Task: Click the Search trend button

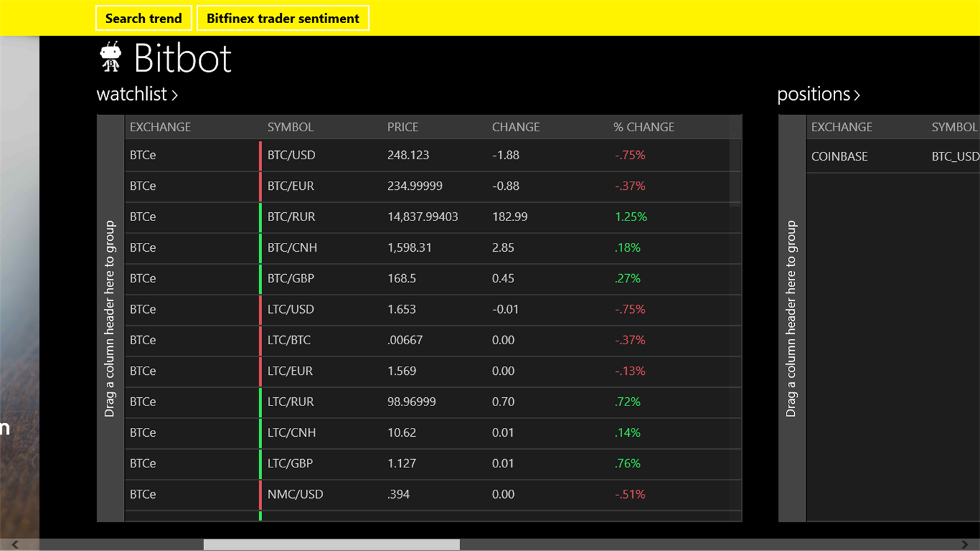Action: (x=144, y=18)
